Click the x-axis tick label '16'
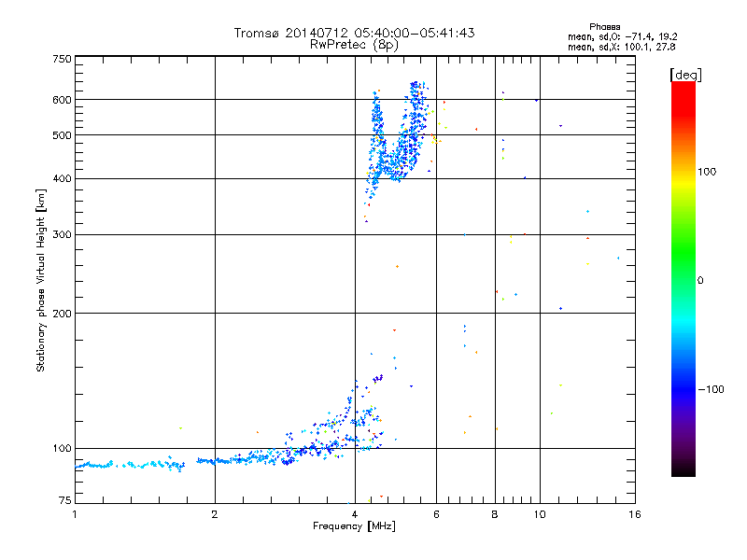The width and height of the screenshot is (747, 560). pyautogui.click(x=635, y=514)
